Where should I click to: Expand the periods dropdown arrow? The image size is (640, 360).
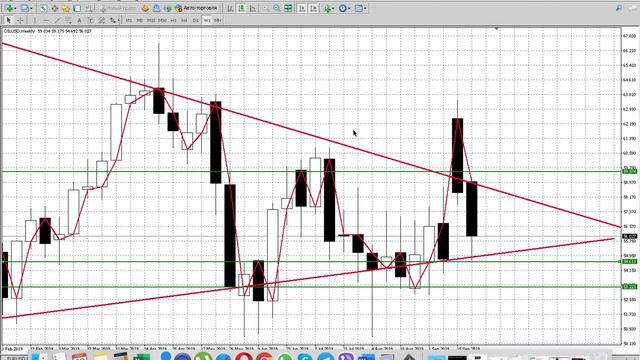tap(349, 8)
